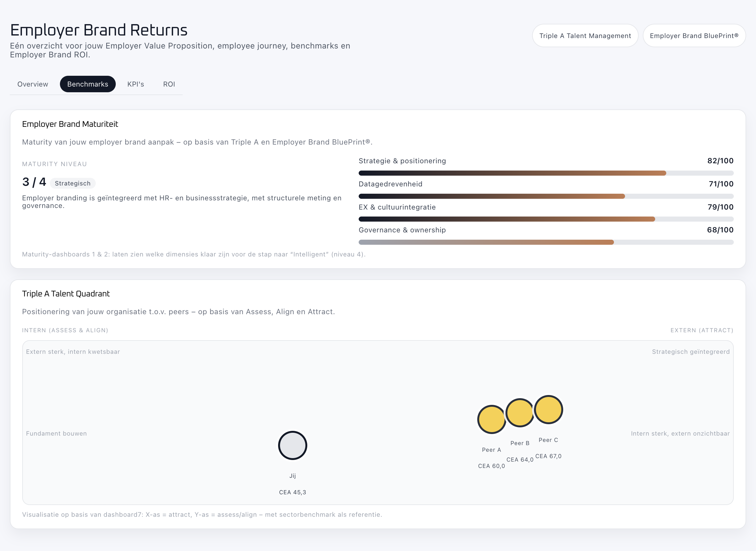Click the Peer C yellow circle
756x551 pixels.
548,409
